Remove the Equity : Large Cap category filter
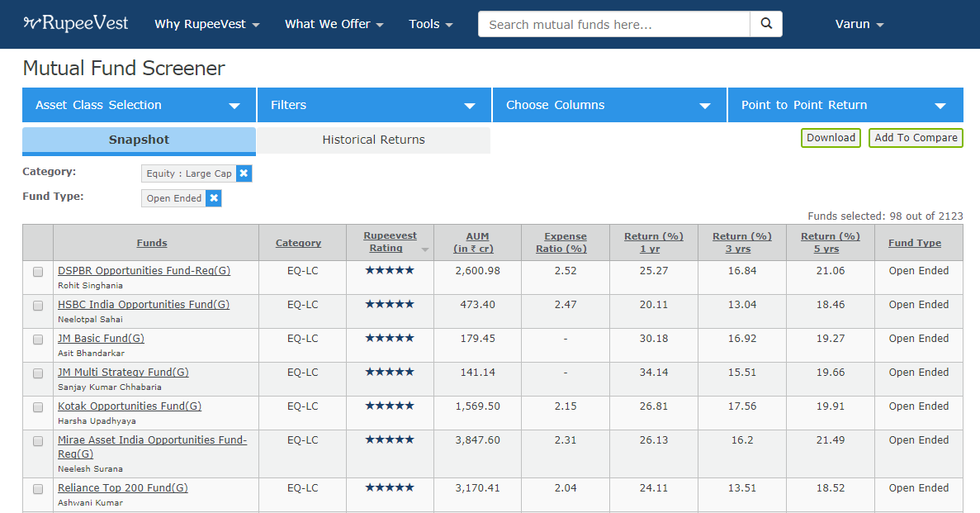 [x=244, y=173]
